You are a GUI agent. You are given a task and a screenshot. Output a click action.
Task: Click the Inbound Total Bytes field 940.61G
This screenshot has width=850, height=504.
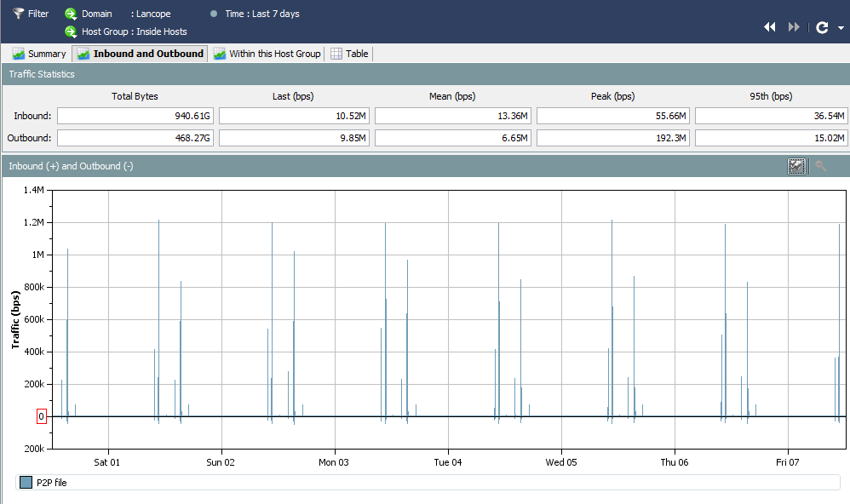[x=135, y=116]
